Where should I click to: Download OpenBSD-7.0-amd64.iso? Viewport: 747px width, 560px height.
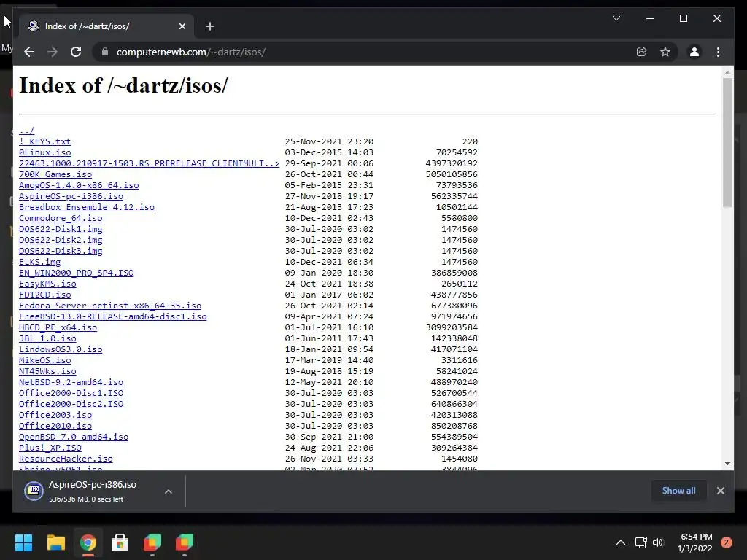74,437
